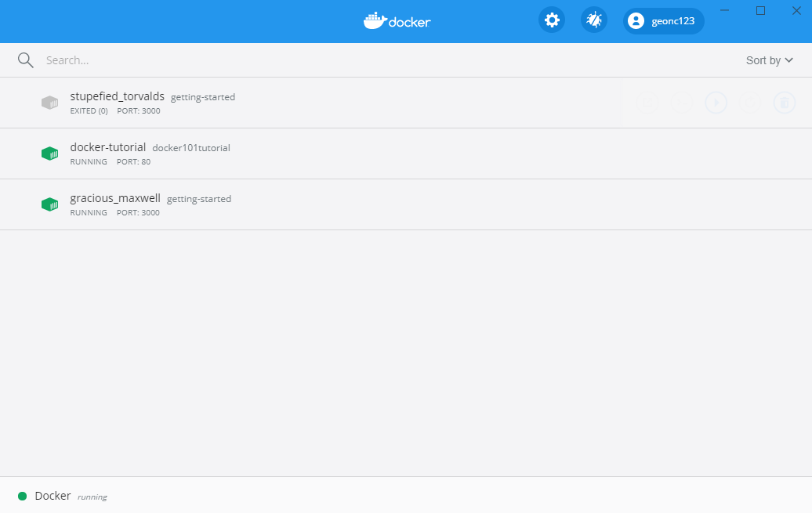Maximize the Docker window
812x513 pixels.
tap(760, 10)
